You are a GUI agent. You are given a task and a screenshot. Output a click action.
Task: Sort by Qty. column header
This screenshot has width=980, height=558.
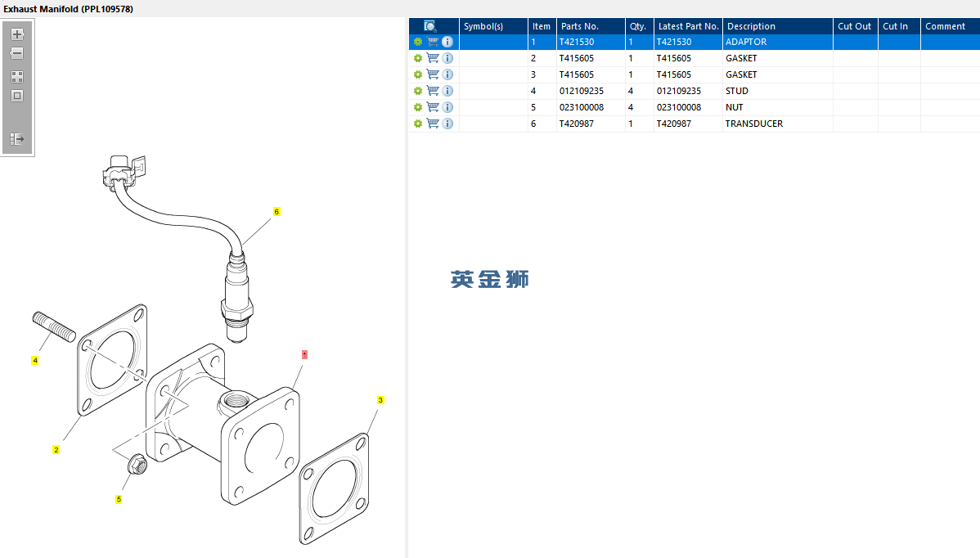click(x=640, y=26)
